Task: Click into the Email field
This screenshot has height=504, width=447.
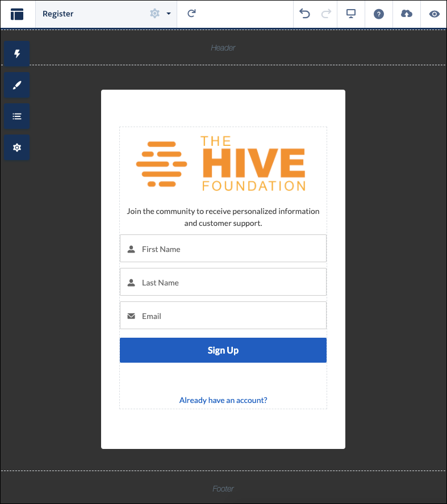Action: tap(223, 316)
